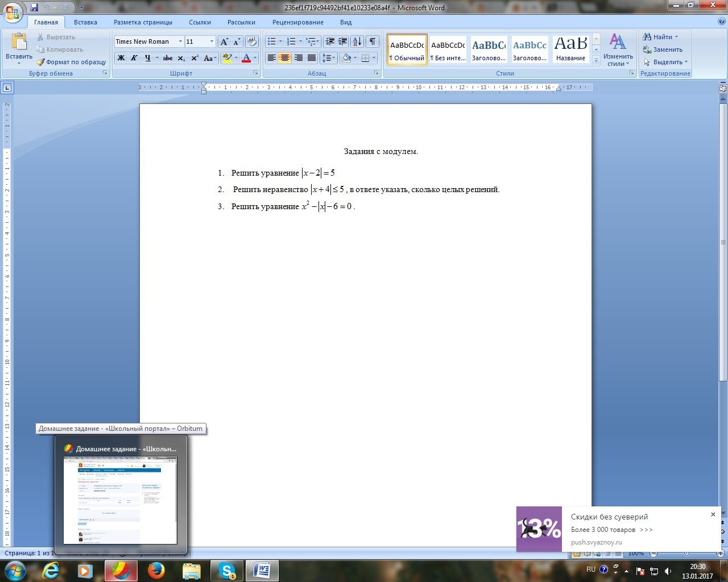Select the Название style
Viewport: 728px width, 582px height.
pyautogui.click(x=571, y=49)
